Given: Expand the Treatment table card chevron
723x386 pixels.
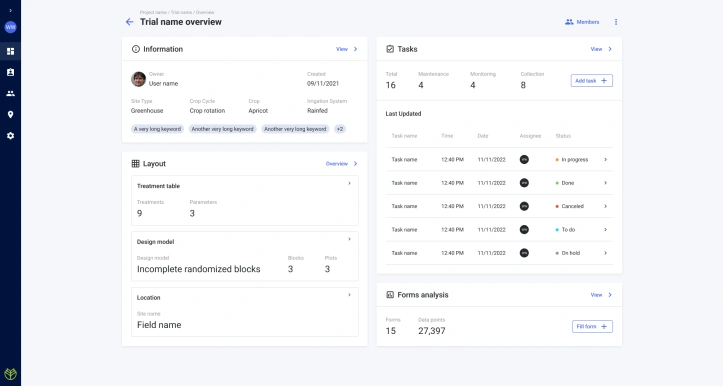Looking at the screenshot, I should tap(349, 183).
